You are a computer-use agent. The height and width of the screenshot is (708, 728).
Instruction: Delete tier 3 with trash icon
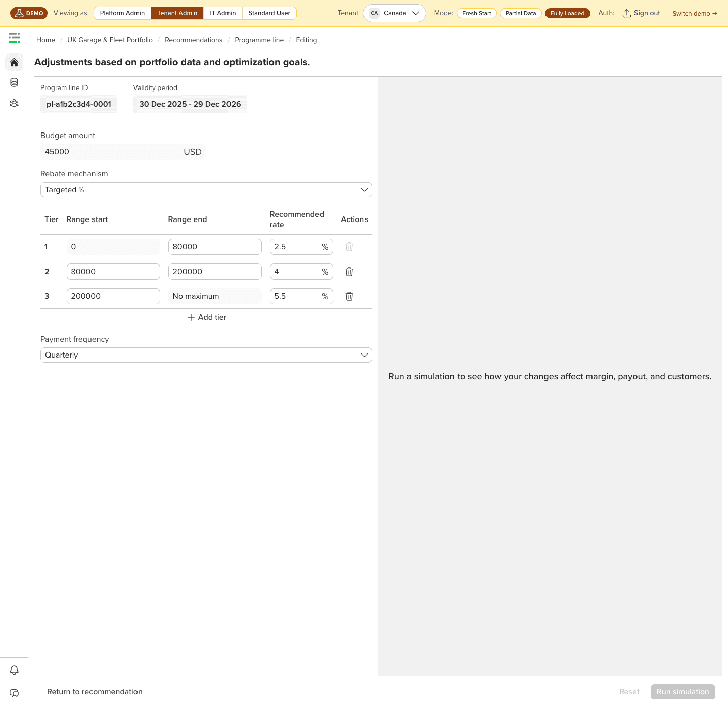(x=349, y=296)
